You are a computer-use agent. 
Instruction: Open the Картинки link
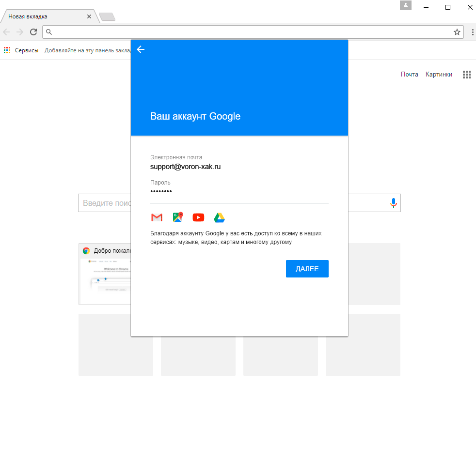pyautogui.click(x=439, y=75)
